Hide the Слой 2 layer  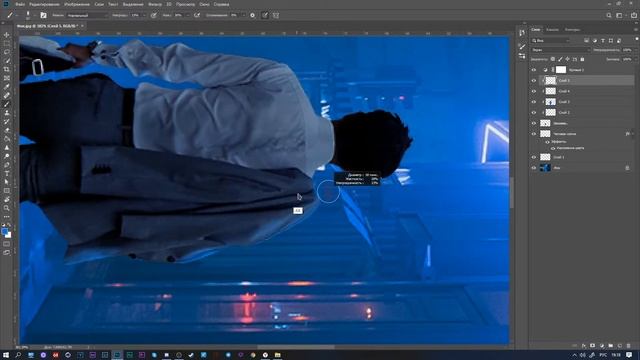(533, 112)
